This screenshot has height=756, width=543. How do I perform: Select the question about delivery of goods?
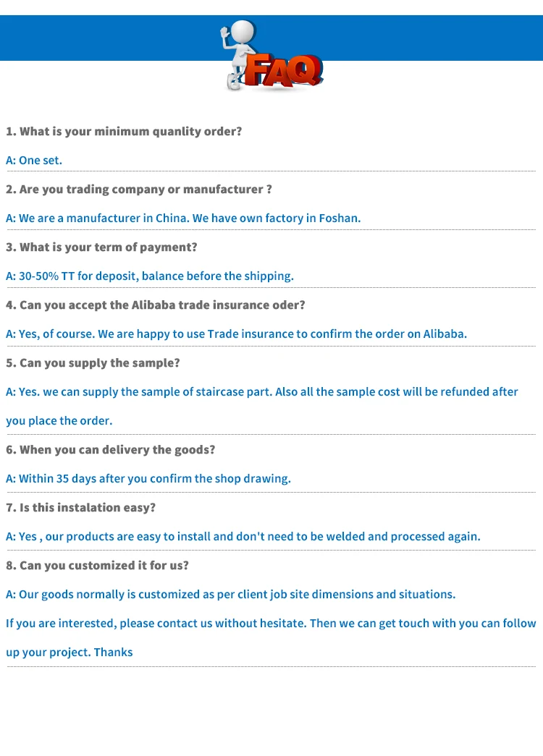click(x=111, y=450)
